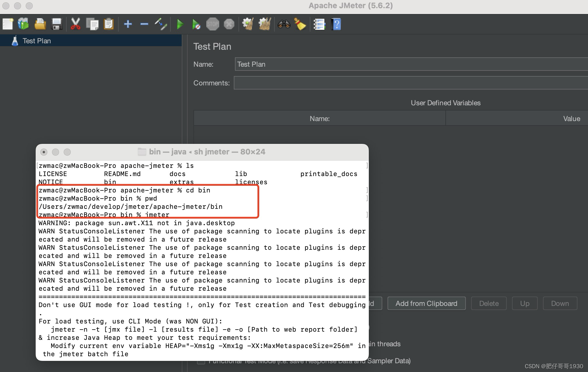The image size is (588, 372).
Task: Click the Add from Clipboard button
Action: point(427,303)
